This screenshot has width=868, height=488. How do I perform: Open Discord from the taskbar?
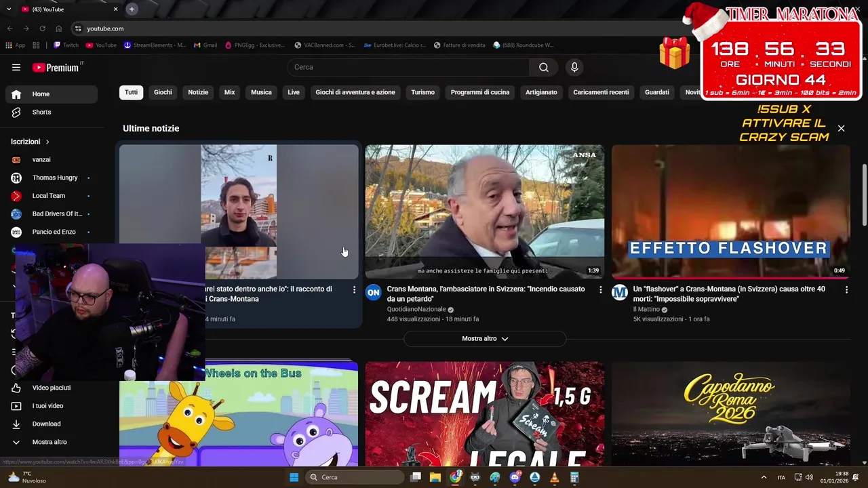(515, 477)
